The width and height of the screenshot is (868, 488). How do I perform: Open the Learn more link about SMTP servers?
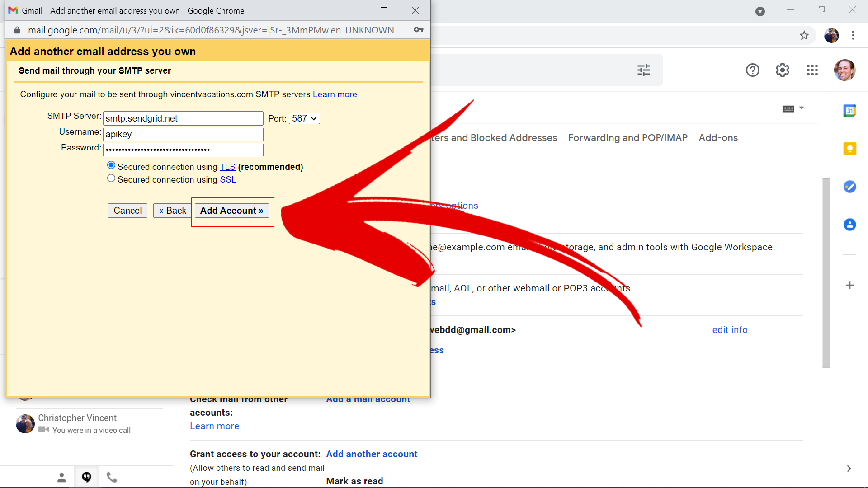coord(335,94)
